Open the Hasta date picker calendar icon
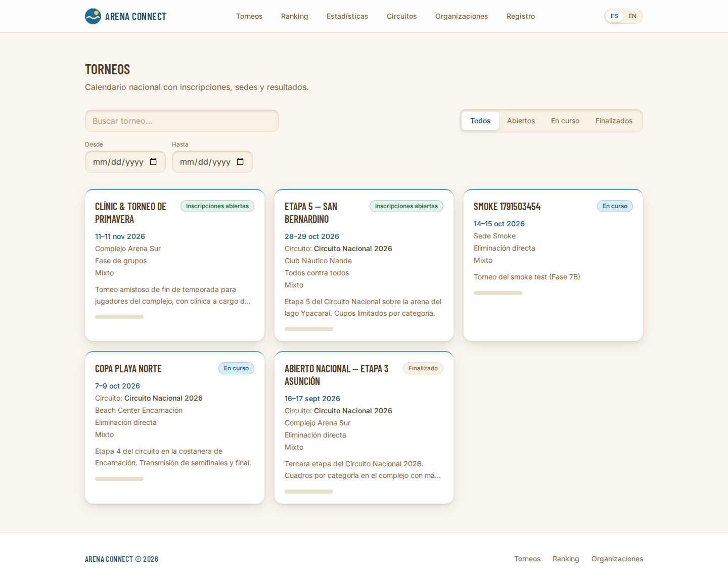Screen dimensions: 728x585 point(240,162)
